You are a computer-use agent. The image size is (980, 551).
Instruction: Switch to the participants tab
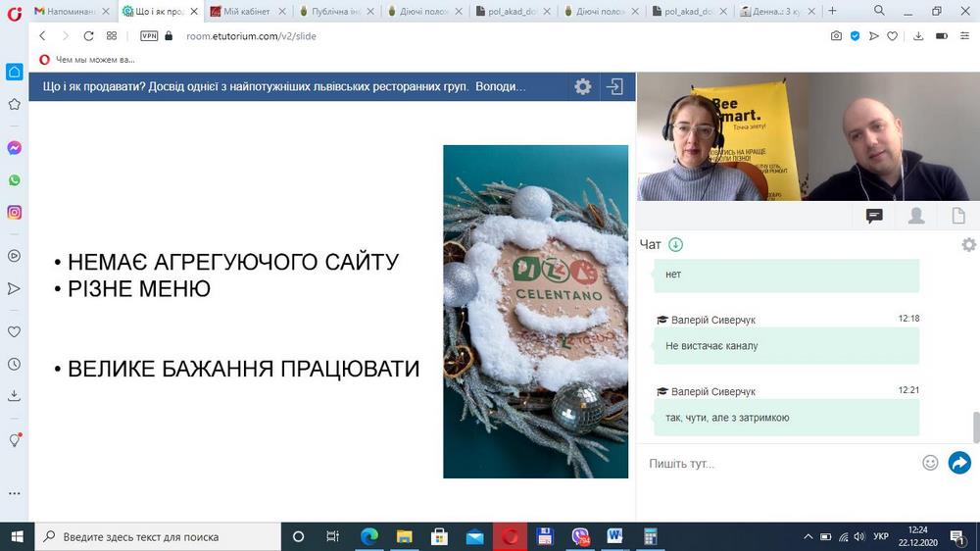(916, 216)
